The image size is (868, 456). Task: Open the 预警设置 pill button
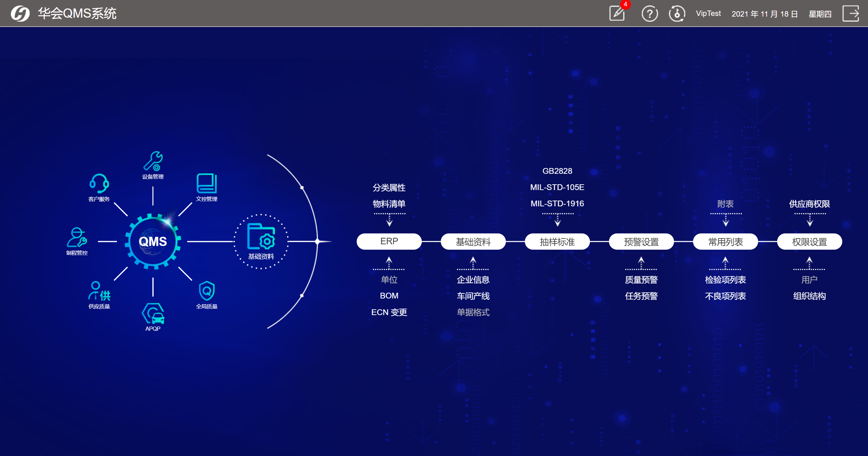[x=641, y=242]
